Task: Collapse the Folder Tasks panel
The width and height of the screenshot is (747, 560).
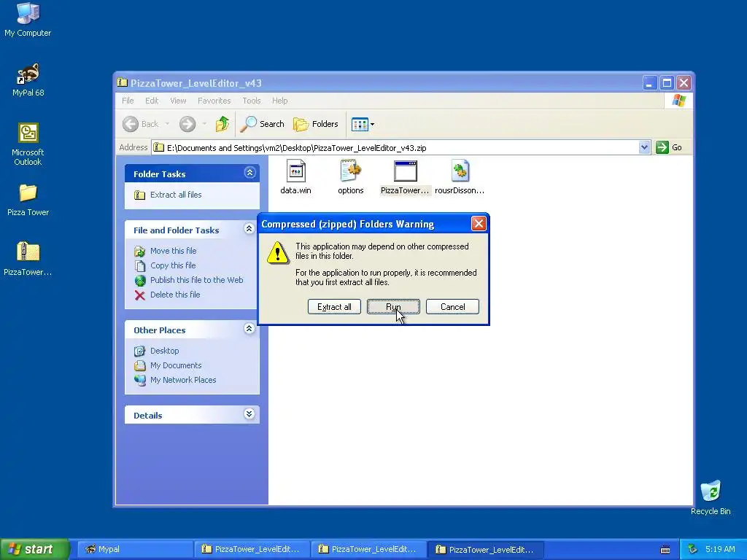Action: coord(249,172)
